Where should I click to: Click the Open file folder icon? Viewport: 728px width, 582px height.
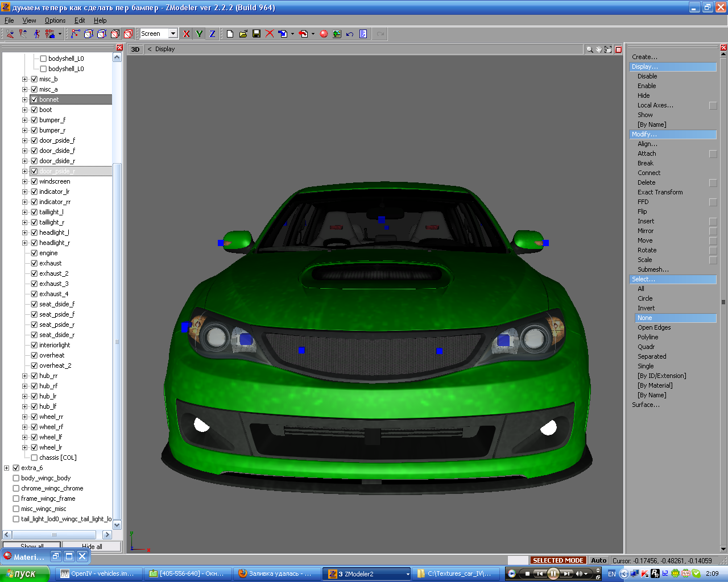click(x=243, y=34)
